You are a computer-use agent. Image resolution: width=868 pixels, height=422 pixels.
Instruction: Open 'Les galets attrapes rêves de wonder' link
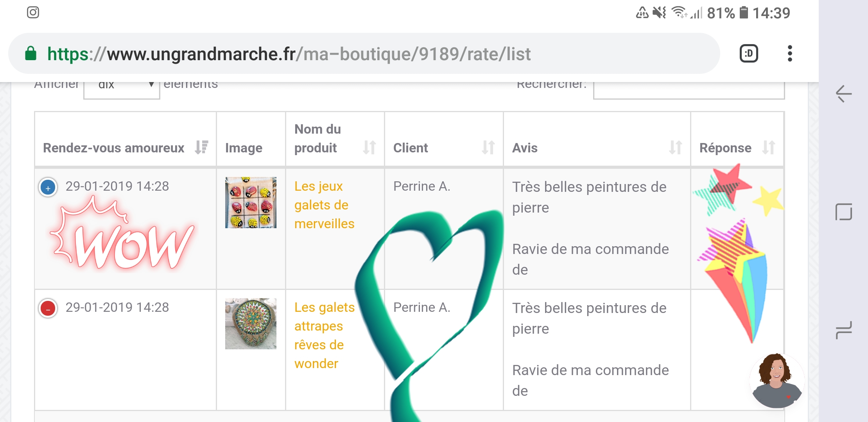point(324,335)
